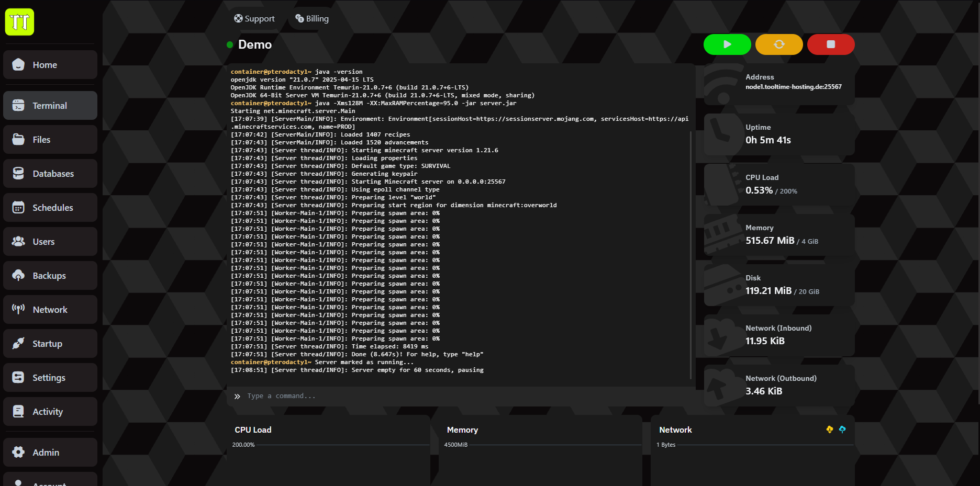The height and width of the screenshot is (486, 980).
Task: Open the Schedules section
Action: pyautogui.click(x=50, y=208)
